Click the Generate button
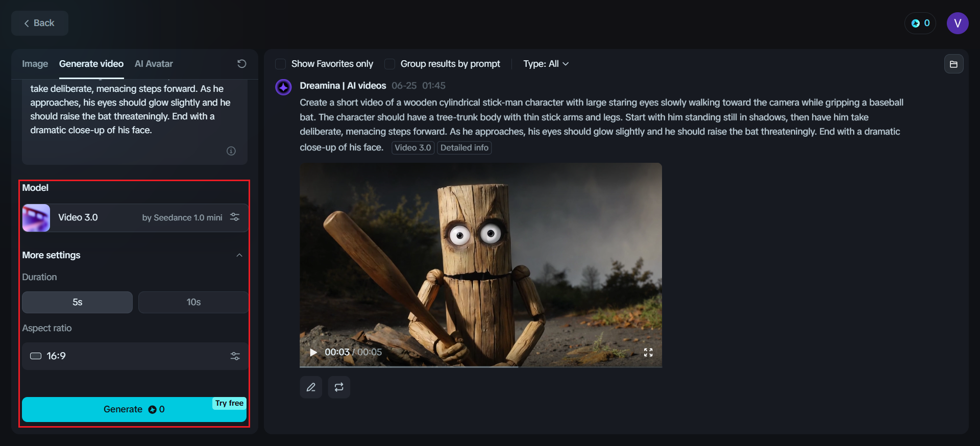 pos(134,409)
